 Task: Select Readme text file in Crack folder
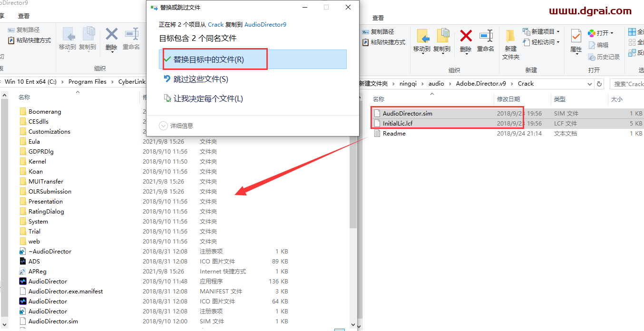click(x=394, y=133)
